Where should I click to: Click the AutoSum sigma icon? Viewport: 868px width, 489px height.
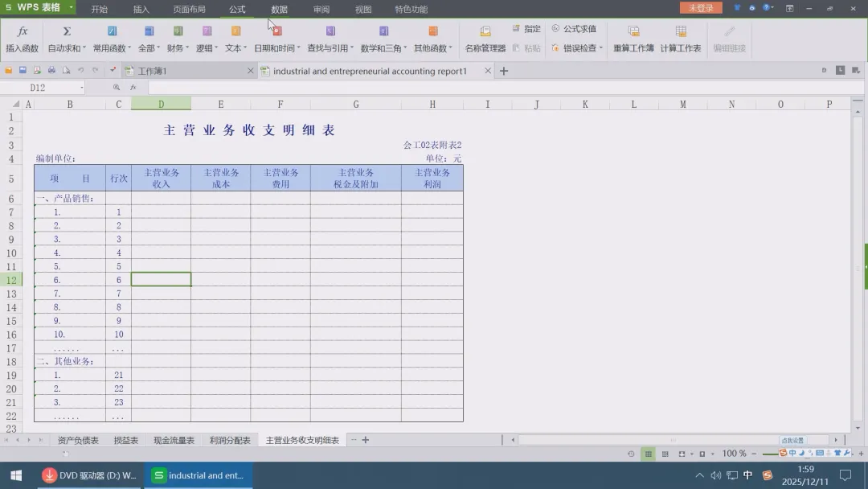[x=67, y=31]
